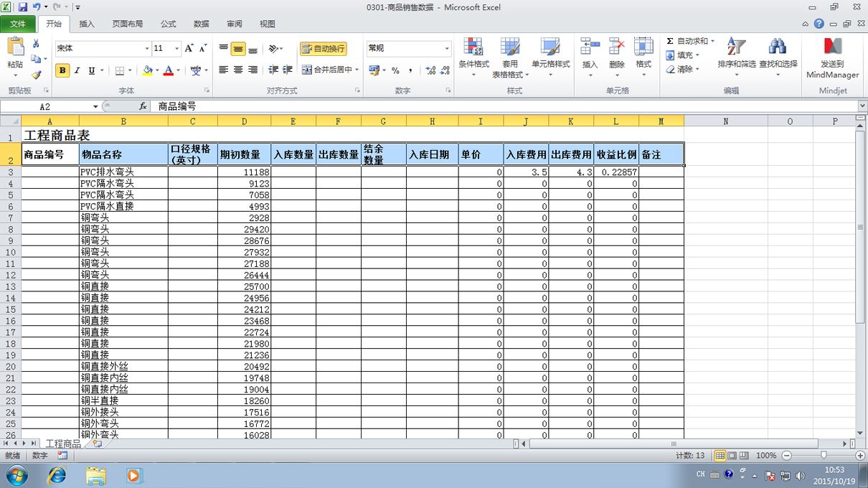Save the workbook via quick access icon
The image size is (868, 488).
click(23, 6)
